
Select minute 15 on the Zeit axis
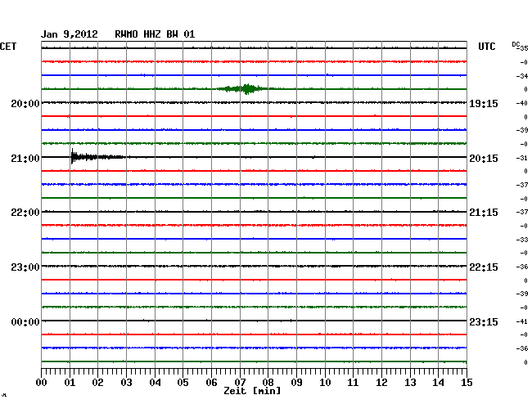tap(467, 383)
